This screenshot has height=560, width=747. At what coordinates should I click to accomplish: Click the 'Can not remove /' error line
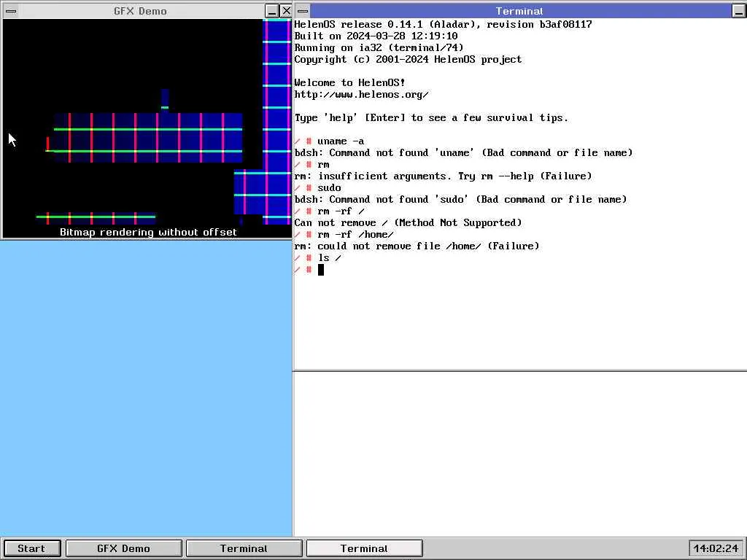pyautogui.click(x=409, y=222)
